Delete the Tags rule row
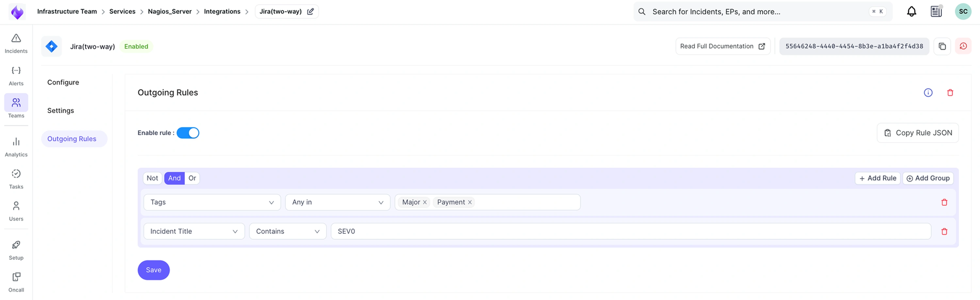The height and width of the screenshot is (300, 980). pos(944,203)
